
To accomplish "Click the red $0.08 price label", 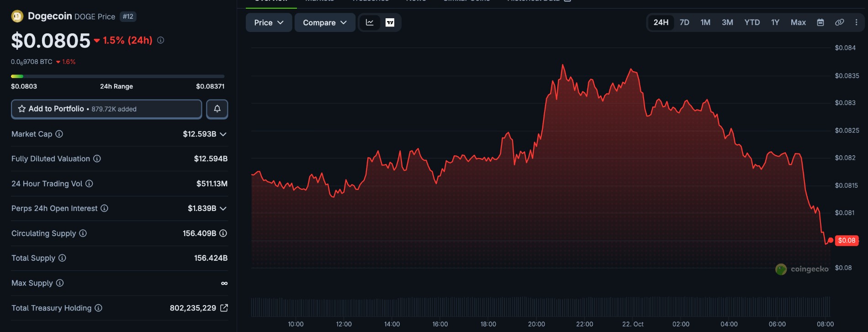I will point(847,240).
